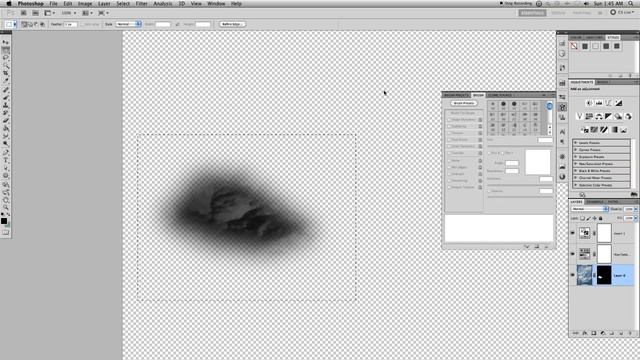640x360 pixels.
Task: Toggle visibility of the middle adjustment layer
Action: 572,254
